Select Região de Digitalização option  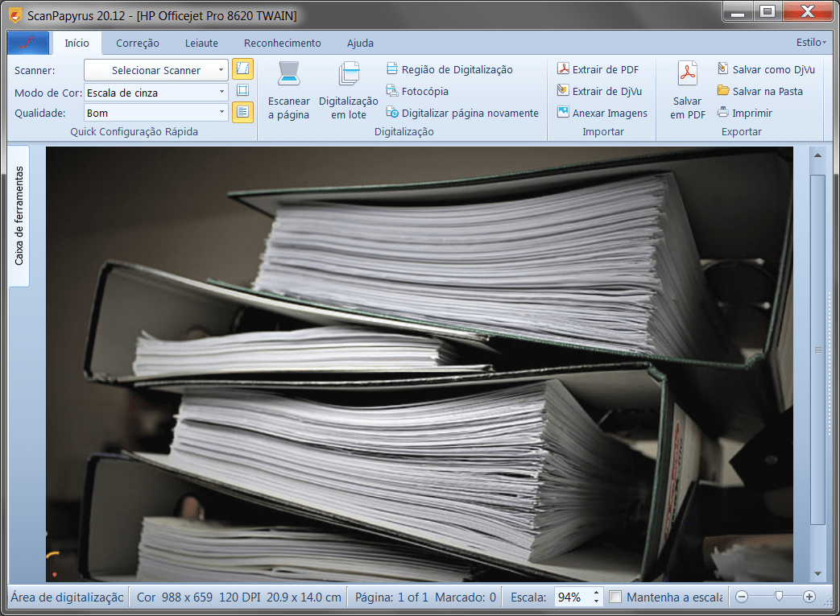tap(449, 69)
